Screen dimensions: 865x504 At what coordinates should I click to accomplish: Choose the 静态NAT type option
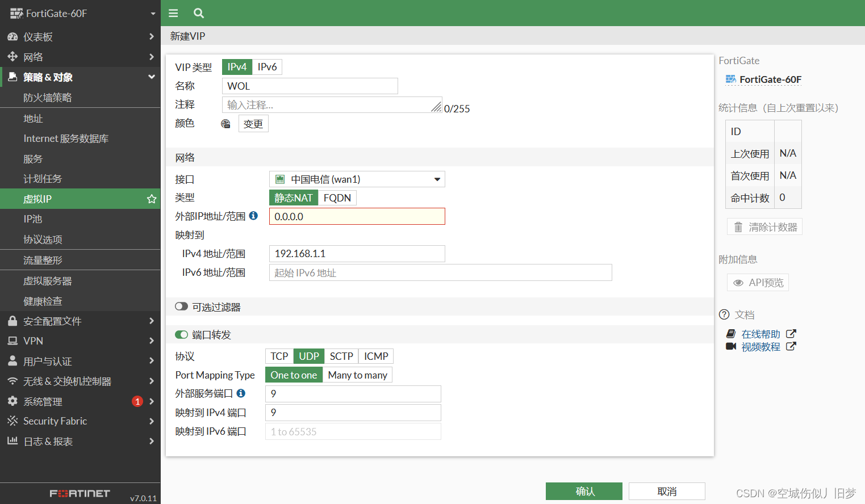(x=294, y=198)
